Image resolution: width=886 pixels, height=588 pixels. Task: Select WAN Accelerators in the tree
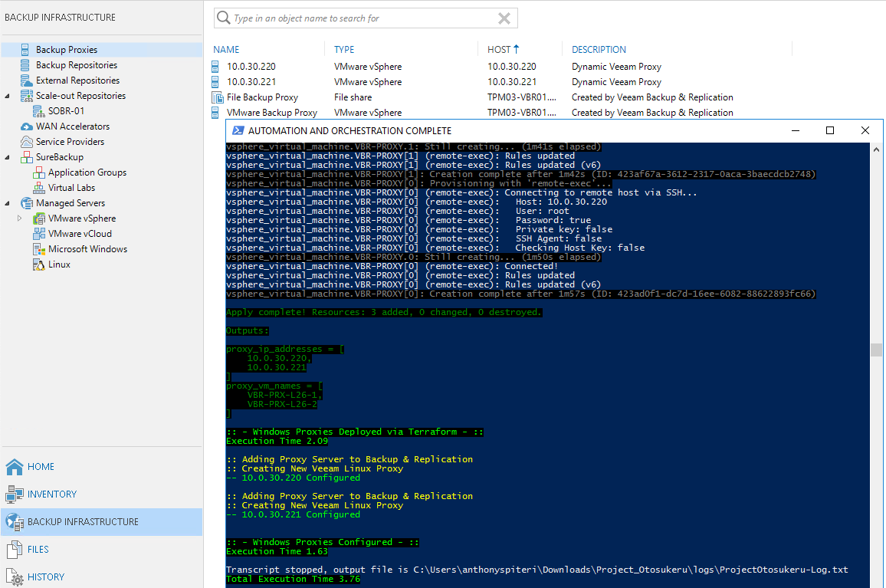[x=73, y=126]
